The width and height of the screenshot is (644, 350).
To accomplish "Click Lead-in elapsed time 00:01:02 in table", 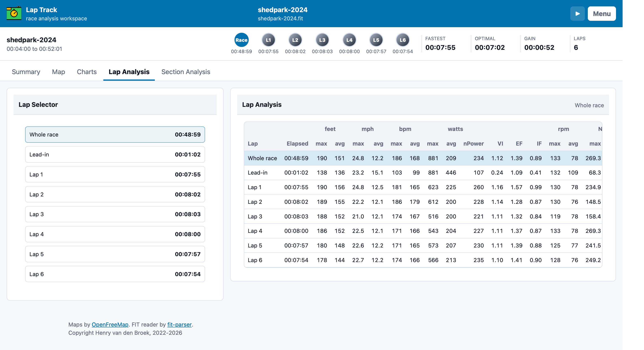I will tap(296, 173).
